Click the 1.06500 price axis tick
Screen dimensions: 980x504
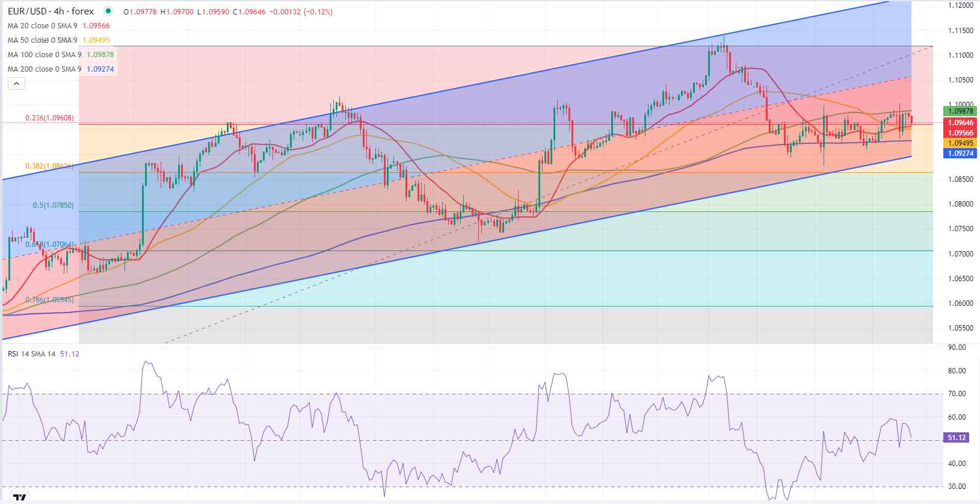(x=960, y=279)
